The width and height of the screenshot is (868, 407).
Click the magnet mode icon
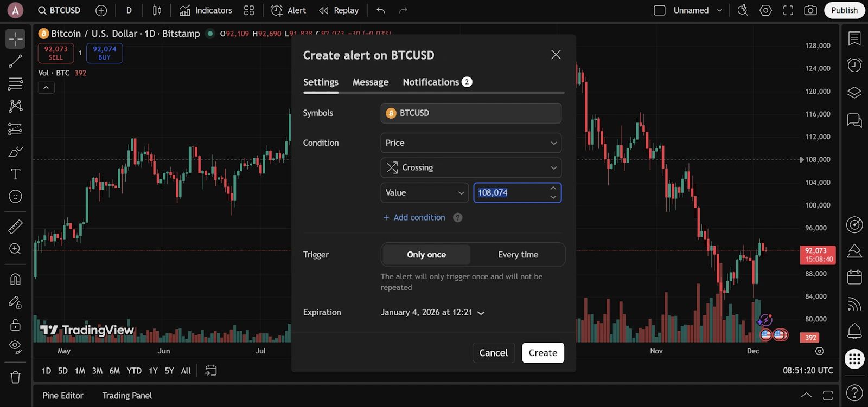pos(15,279)
